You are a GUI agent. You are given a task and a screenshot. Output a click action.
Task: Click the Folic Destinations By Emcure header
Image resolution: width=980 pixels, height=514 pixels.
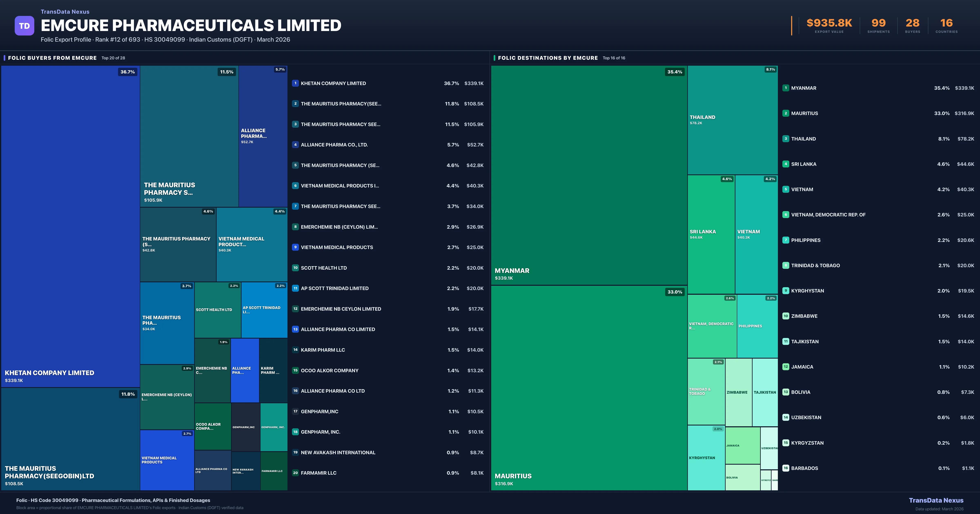coord(548,58)
